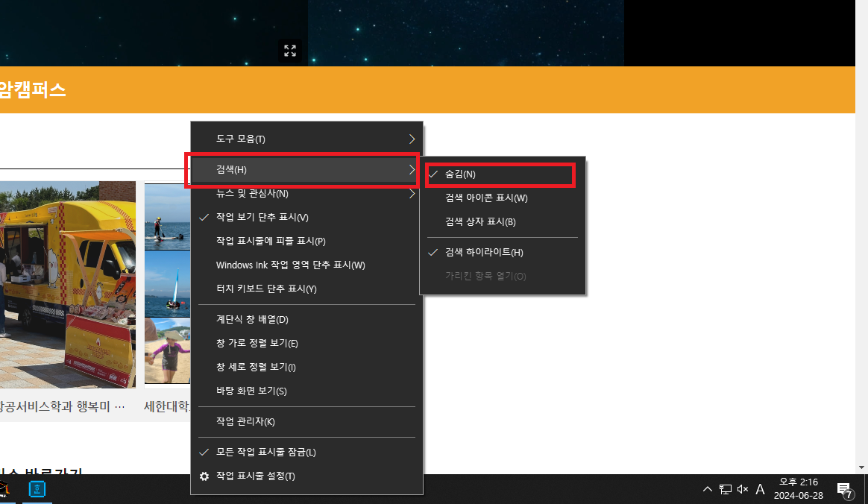Toggle 모든 작업 표시줄 잠금(L)
The height and width of the screenshot is (504, 868).
tap(265, 453)
